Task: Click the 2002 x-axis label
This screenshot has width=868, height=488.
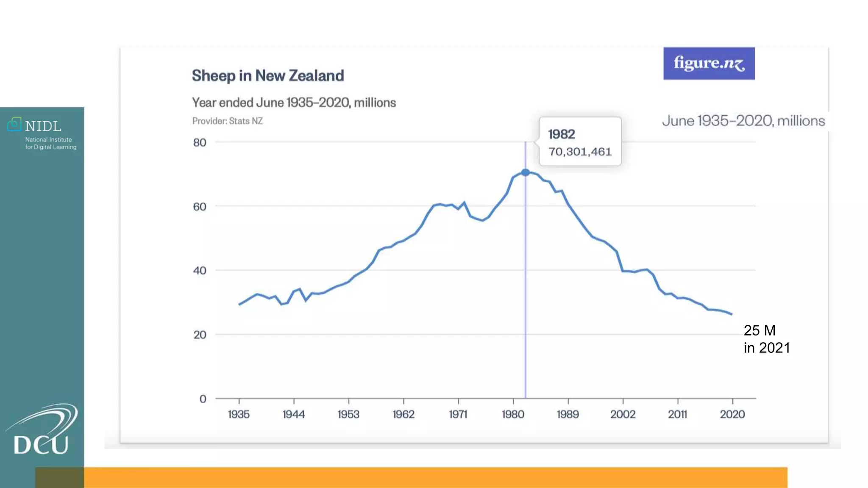Action: tap(623, 414)
